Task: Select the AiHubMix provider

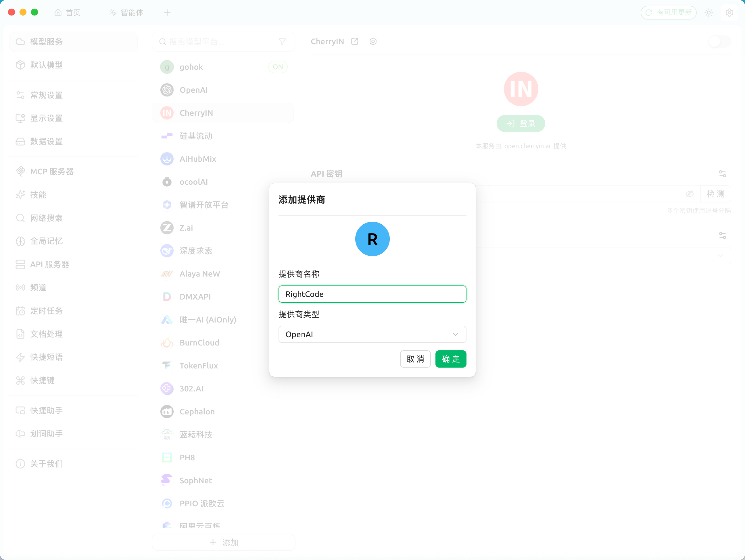Action: [x=223, y=159]
